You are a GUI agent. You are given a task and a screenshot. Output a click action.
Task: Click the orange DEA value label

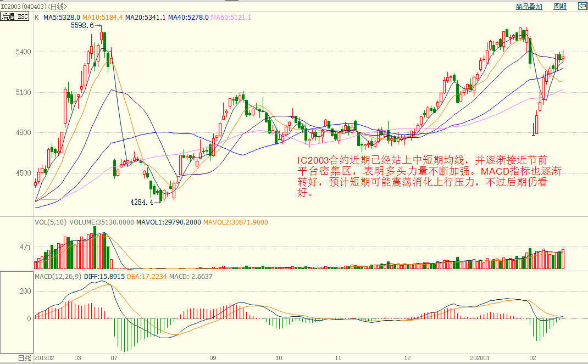[147, 277]
